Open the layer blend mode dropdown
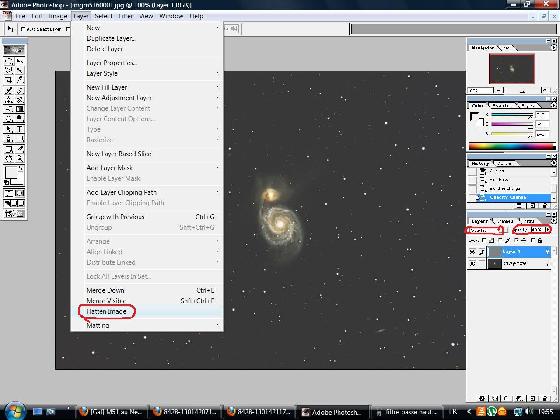Screen dimensions: 560x420 pos(484,230)
